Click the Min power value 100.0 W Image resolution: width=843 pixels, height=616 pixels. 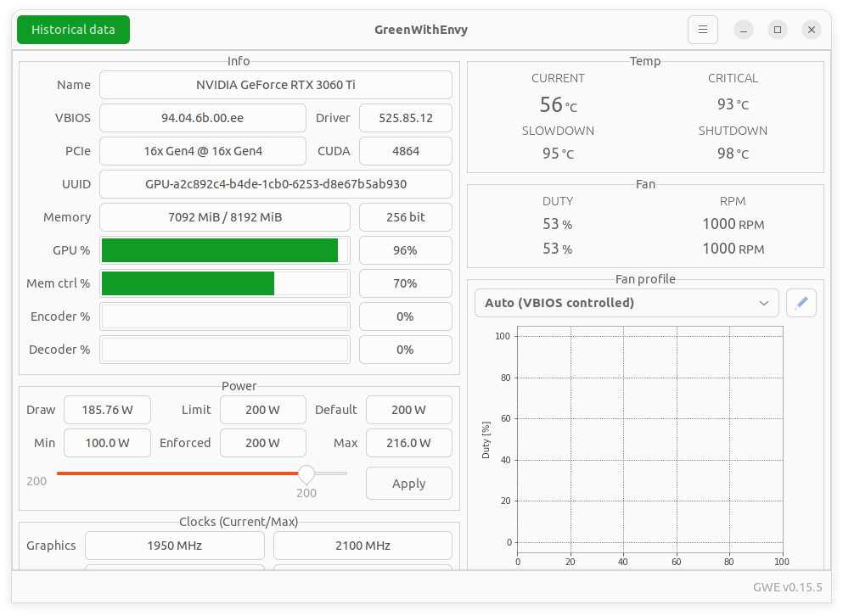(x=107, y=443)
